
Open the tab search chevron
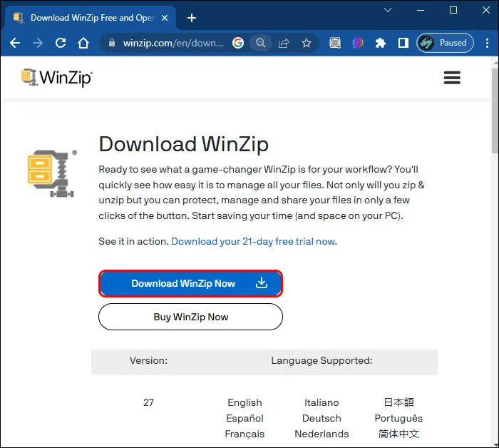388,10
